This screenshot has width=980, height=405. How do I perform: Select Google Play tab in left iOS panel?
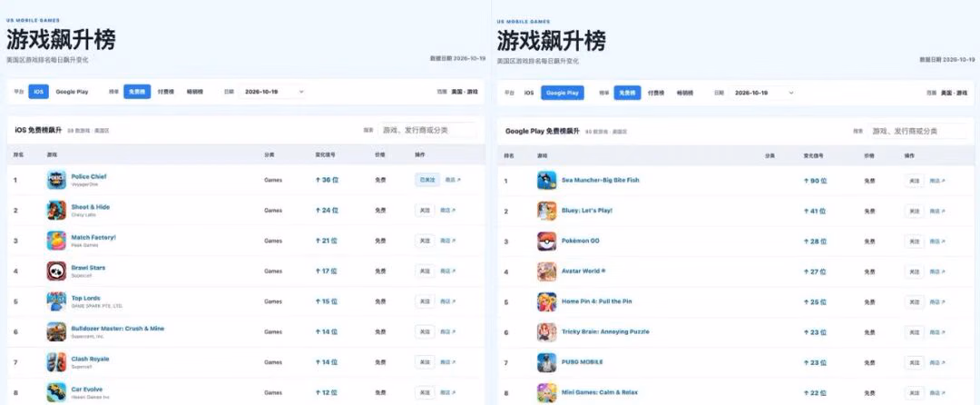(x=72, y=92)
